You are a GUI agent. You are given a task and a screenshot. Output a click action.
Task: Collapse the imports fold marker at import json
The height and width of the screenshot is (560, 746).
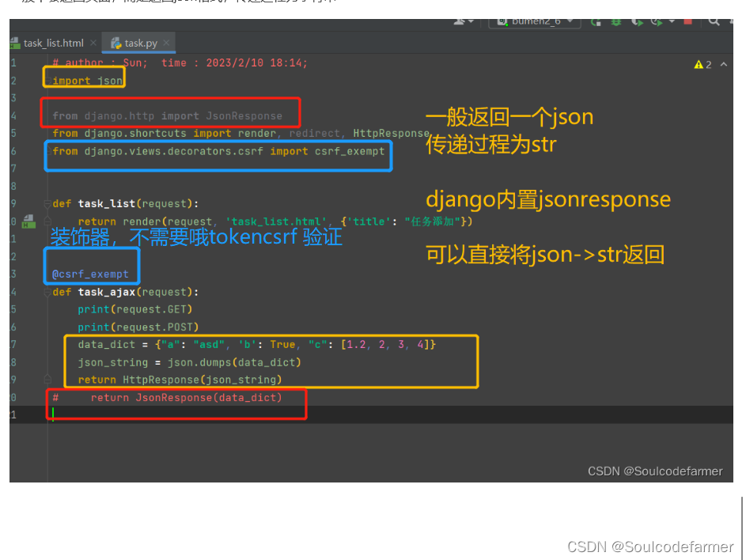click(48, 81)
